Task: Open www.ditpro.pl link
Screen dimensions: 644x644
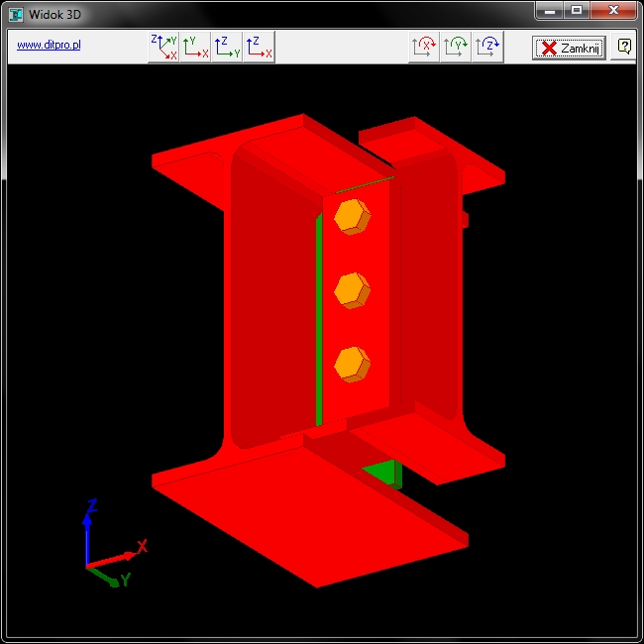Action: click(49, 45)
